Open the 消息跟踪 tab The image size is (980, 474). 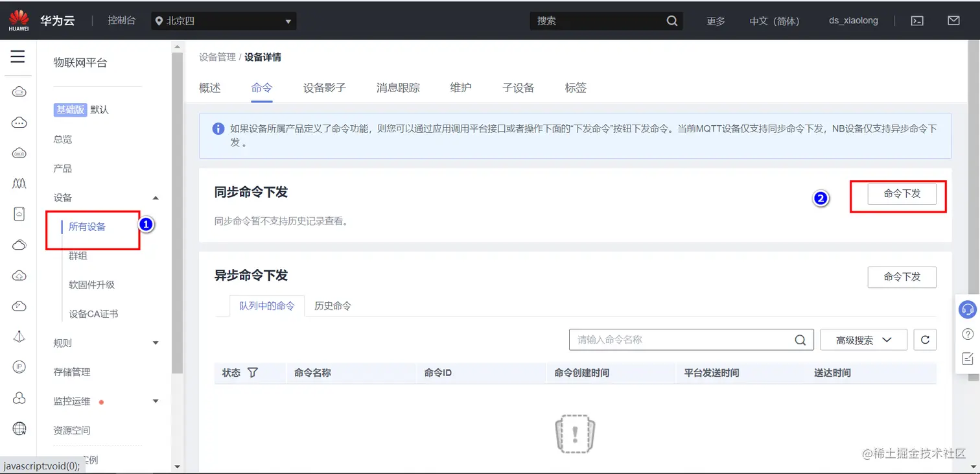point(398,88)
